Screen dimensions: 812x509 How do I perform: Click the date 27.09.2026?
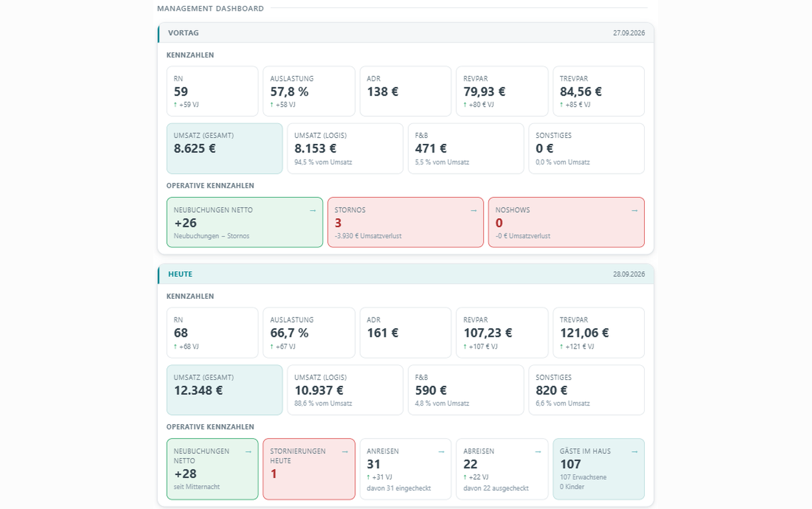pyautogui.click(x=629, y=32)
